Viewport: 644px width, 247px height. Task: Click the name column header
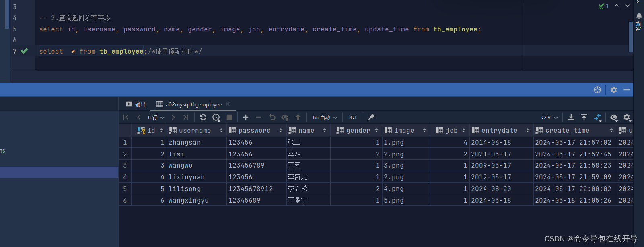[308, 130]
